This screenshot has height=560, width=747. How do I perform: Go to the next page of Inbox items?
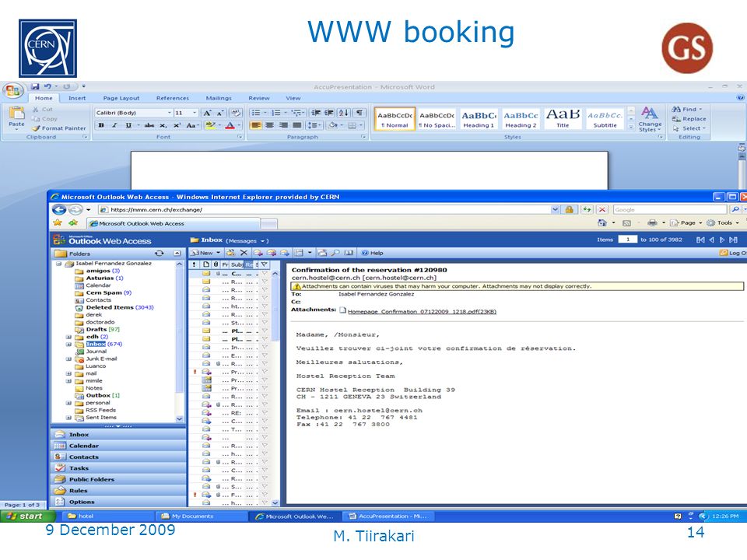point(723,240)
